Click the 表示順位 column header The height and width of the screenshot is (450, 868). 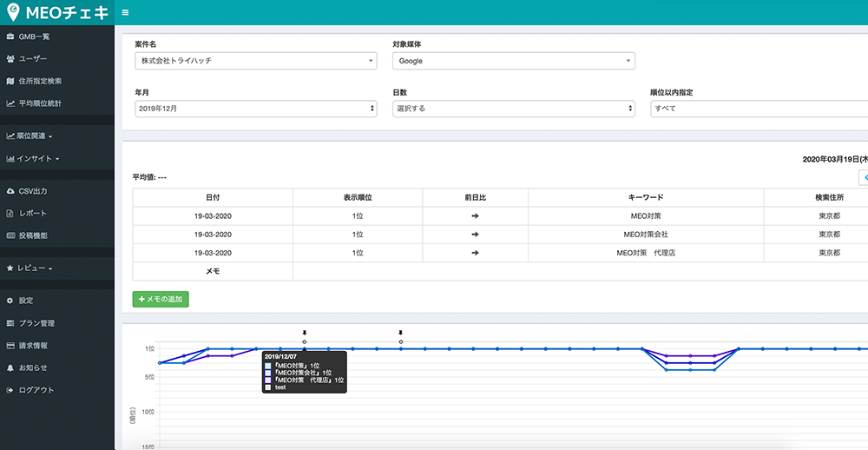click(358, 197)
